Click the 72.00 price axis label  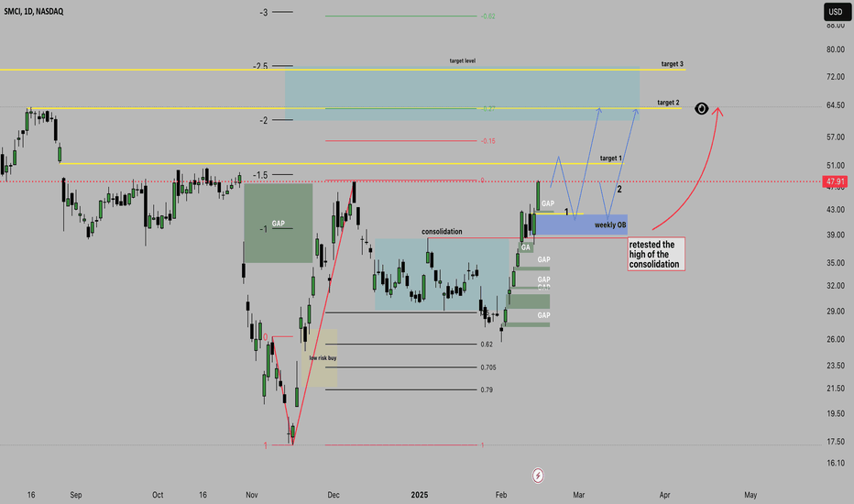(836, 77)
